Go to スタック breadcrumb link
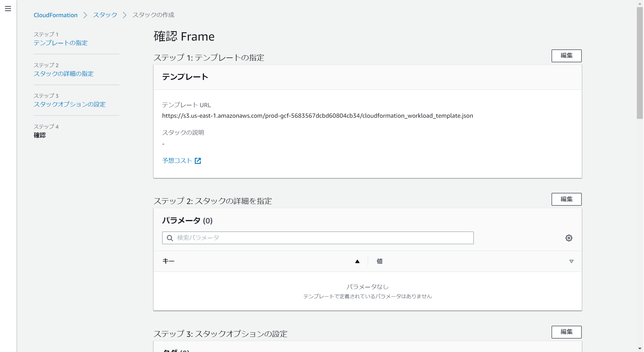The image size is (644, 352). coord(105,15)
